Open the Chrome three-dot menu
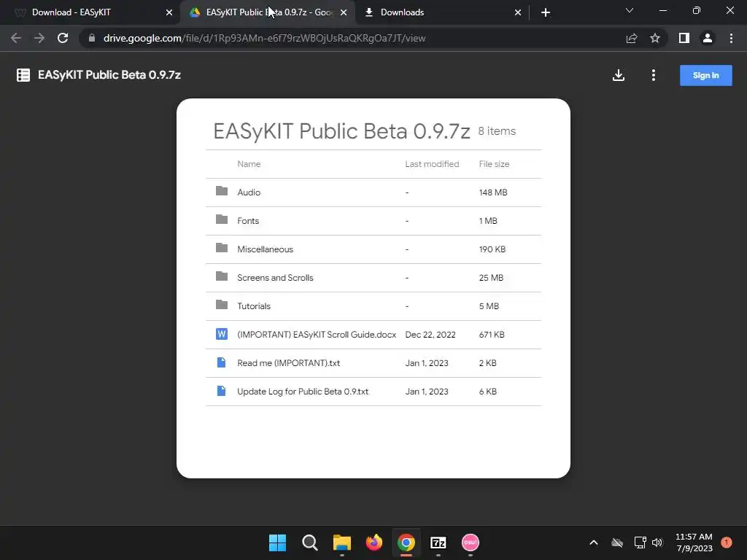747x560 pixels. tap(731, 38)
